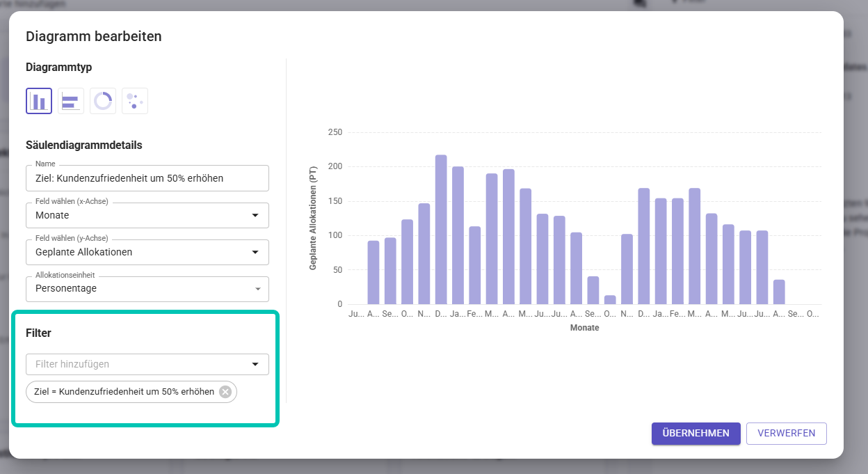Select the bubble chart type icon
Screen dimensions: 868x474
click(135, 101)
